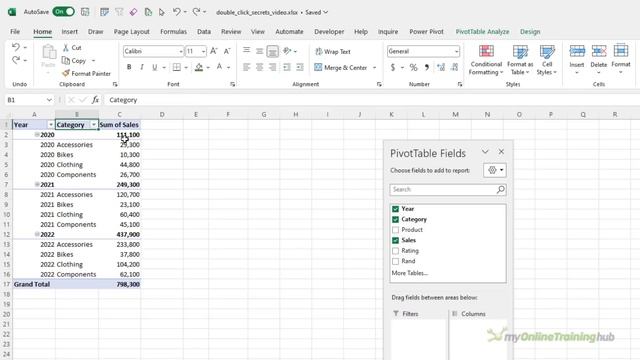This screenshot has height=360, width=640.
Task: Open the File tab
Action: pyautogui.click(x=15, y=31)
